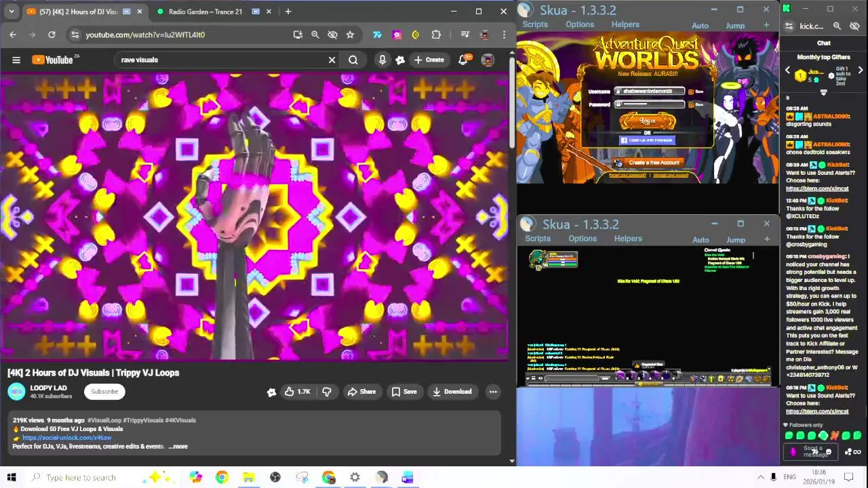The width and height of the screenshot is (868, 488).
Task: Start voice search with the microphone icon
Action: (382, 60)
